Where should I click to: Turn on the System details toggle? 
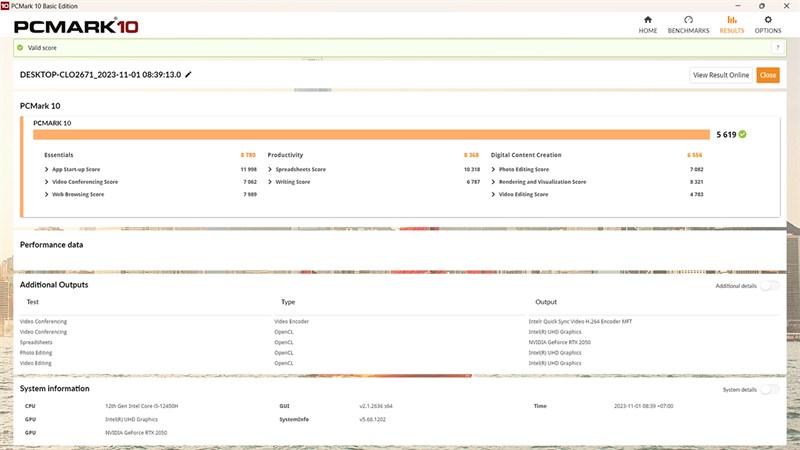pos(769,390)
